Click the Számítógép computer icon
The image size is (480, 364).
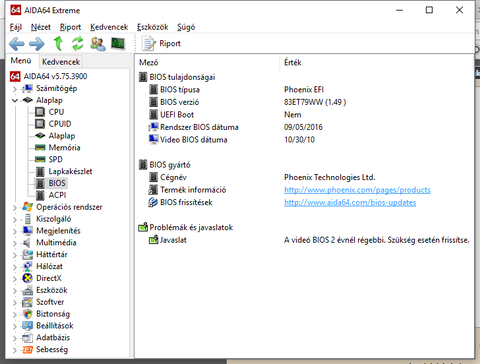coord(27,88)
